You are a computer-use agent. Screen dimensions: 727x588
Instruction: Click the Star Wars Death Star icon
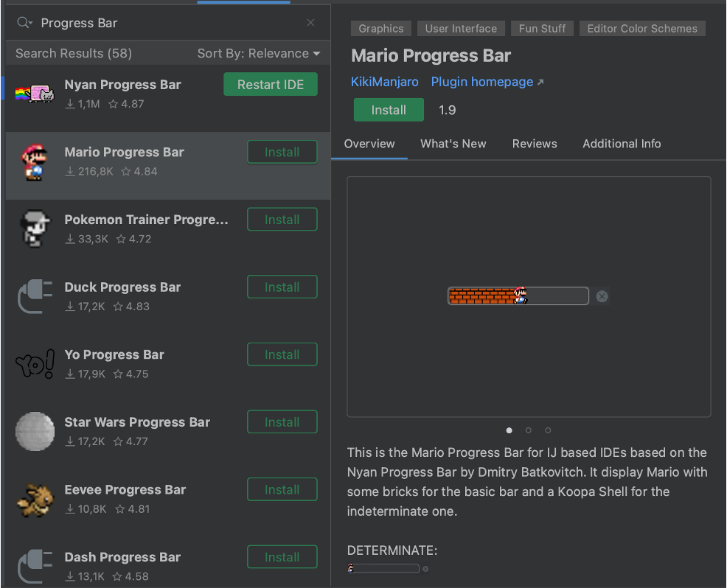(35, 431)
